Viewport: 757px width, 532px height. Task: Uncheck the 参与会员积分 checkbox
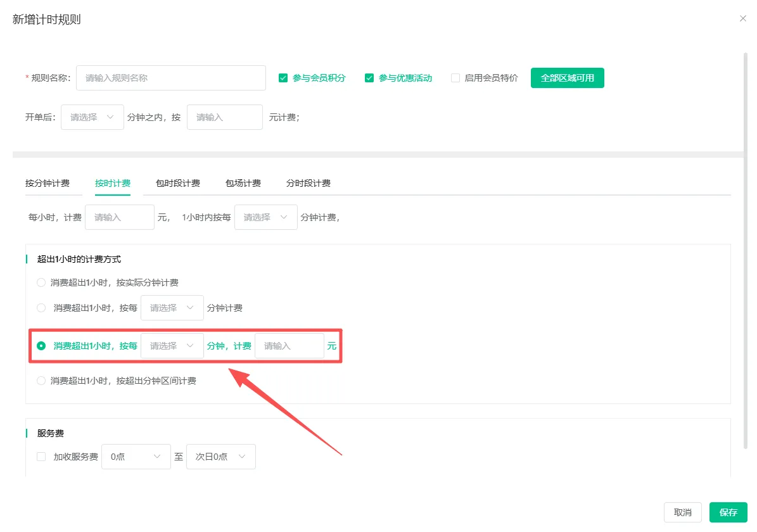click(x=283, y=78)
